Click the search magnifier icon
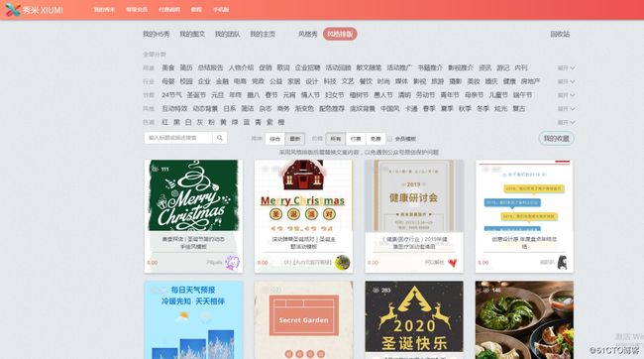 click(x=220, y=138)
